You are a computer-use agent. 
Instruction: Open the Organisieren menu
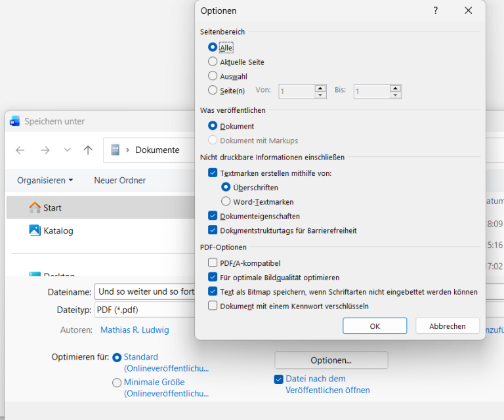click(45, 180)
